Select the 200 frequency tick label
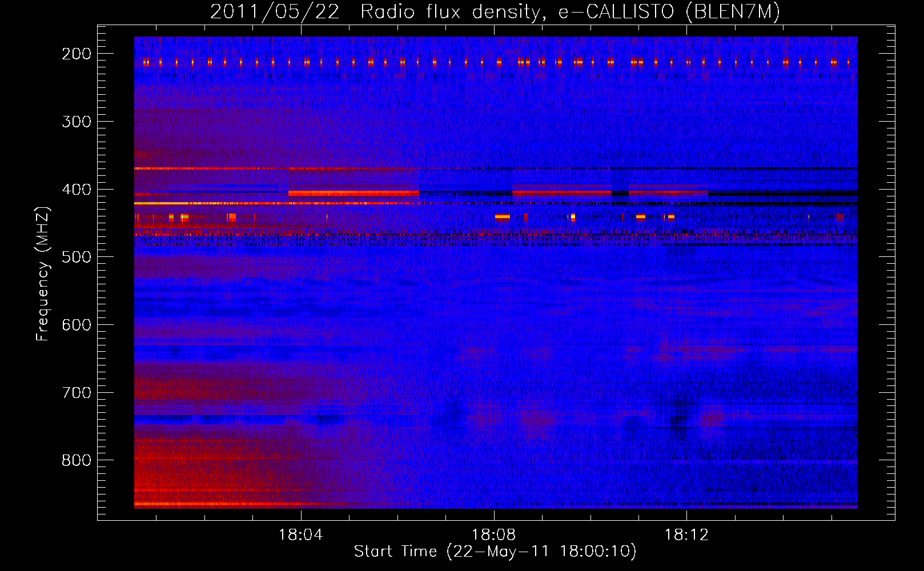 point(77,54)
